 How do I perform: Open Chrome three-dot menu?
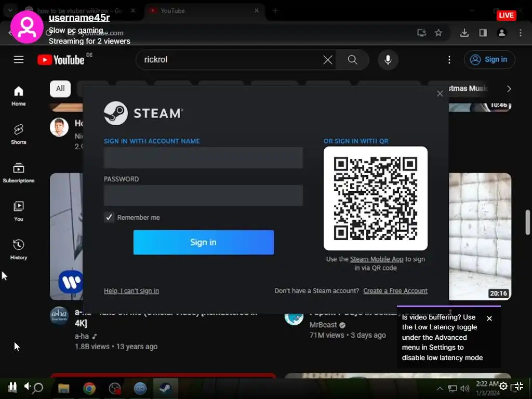[521, 33]
